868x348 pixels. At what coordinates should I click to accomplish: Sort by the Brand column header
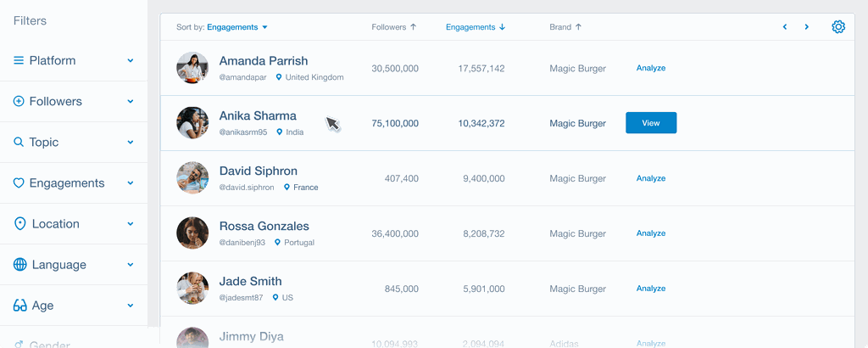[565, 27]
